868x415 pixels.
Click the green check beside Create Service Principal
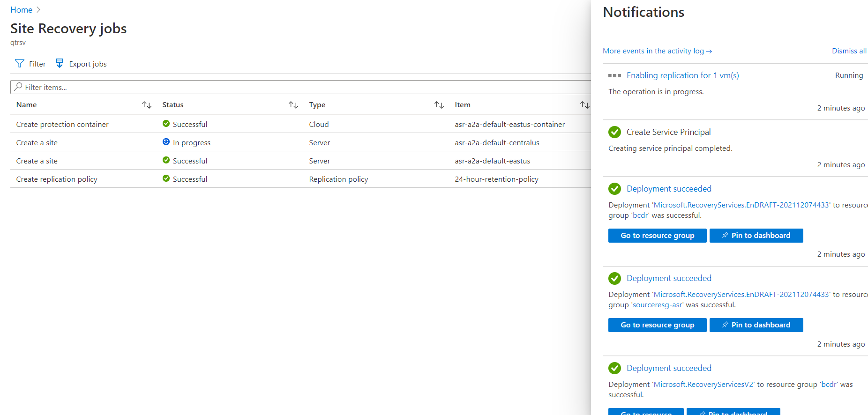click(x=614, y=132)
